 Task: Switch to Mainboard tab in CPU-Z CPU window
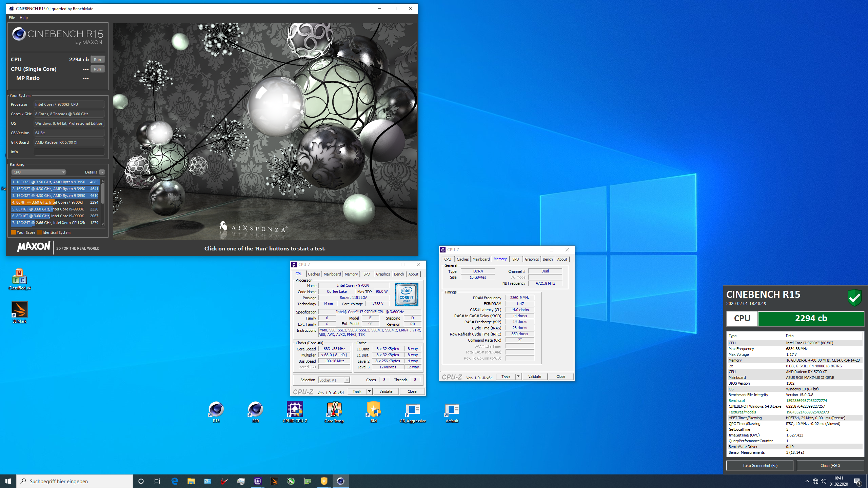click(332, 274)
